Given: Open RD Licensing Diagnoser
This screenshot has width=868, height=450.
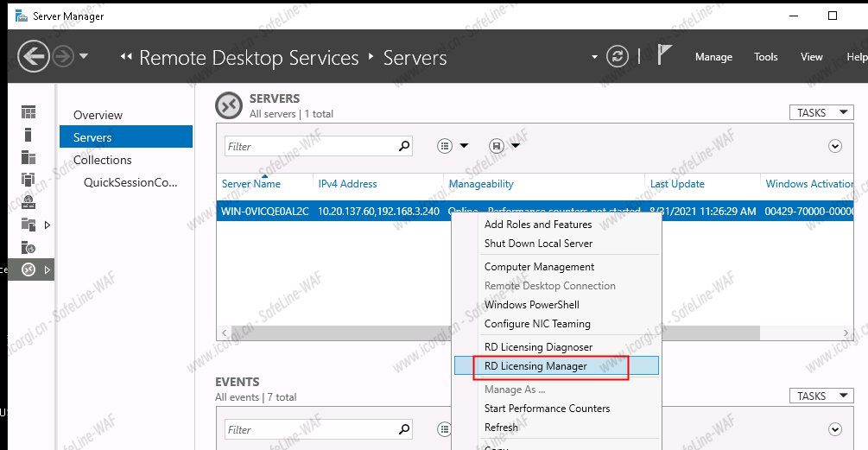Looking at the screenshot, I should pyautogui.click(x=538, y=347).
